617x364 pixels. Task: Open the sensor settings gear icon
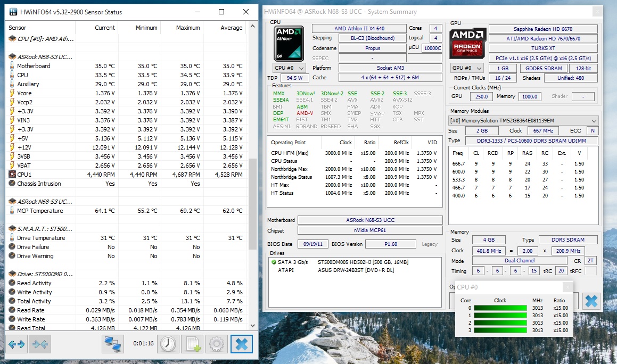click(217, 344)
